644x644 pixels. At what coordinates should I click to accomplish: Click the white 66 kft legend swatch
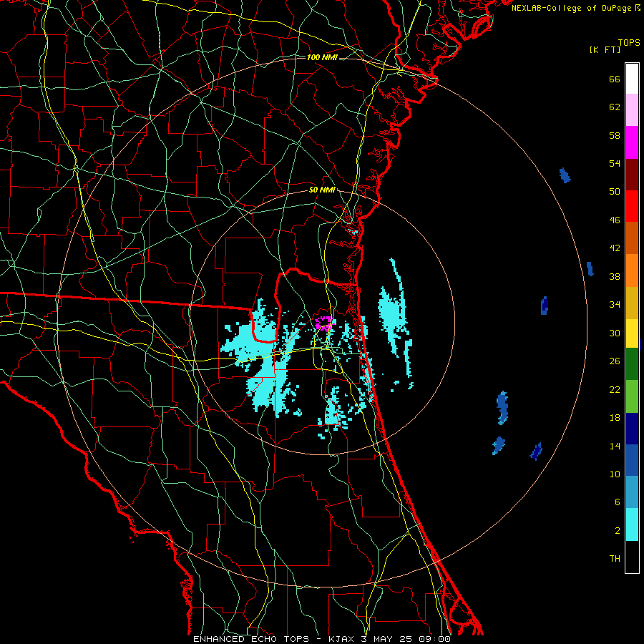pyautogui.click(x=632, y=79)
